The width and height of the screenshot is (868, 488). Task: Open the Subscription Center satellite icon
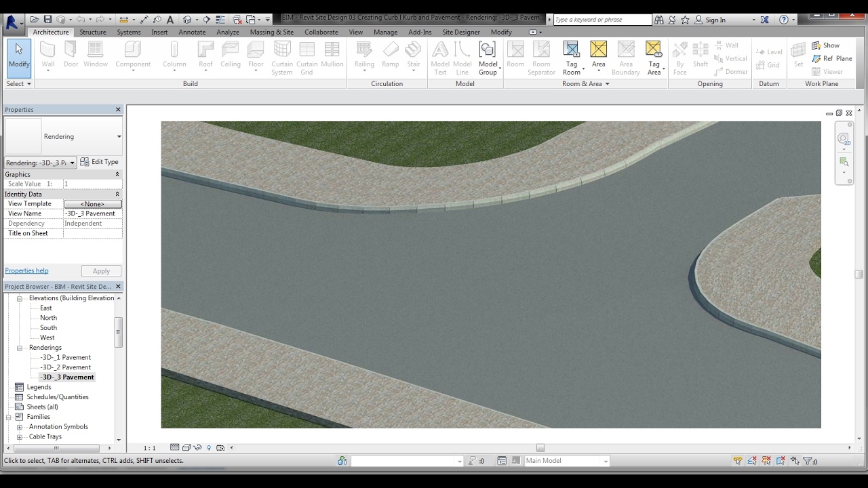672,20
